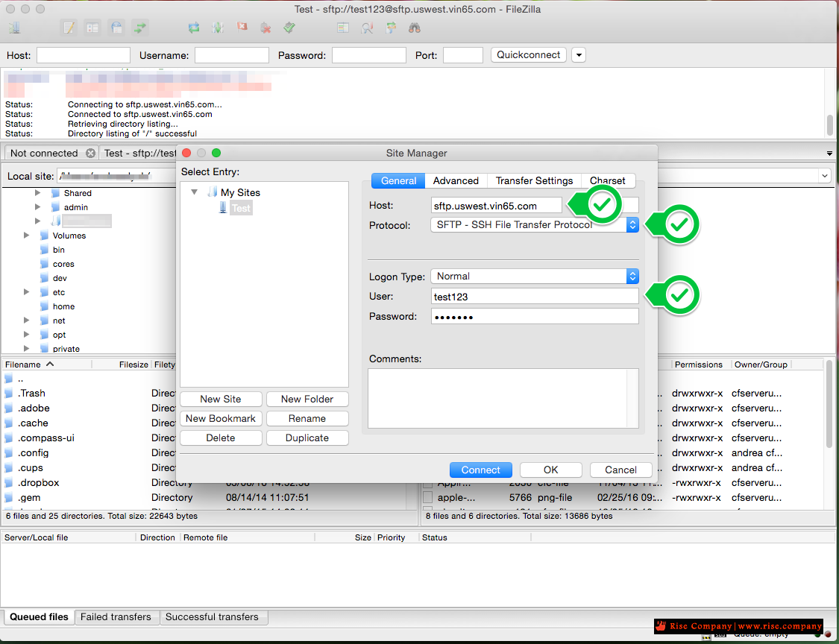This screenshot has width=839, height=644.
Task: Collapse the My Sites tree entry
Action: 195,192
